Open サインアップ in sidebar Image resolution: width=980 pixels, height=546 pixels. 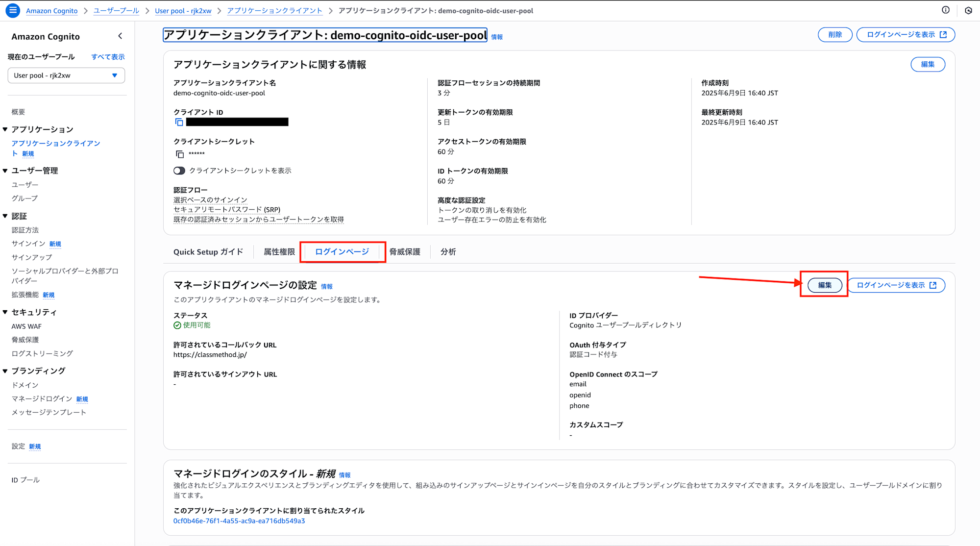(x=32, y=257)
